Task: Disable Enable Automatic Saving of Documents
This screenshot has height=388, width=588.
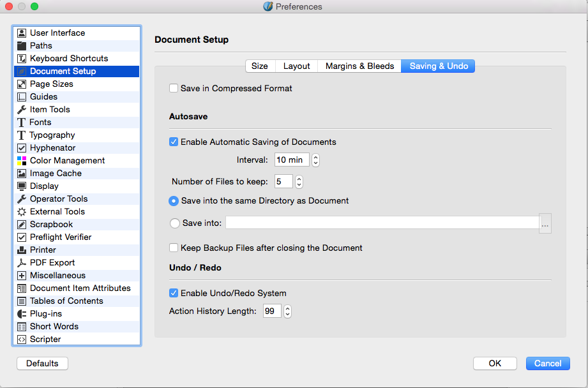Action: coord(174,142)
